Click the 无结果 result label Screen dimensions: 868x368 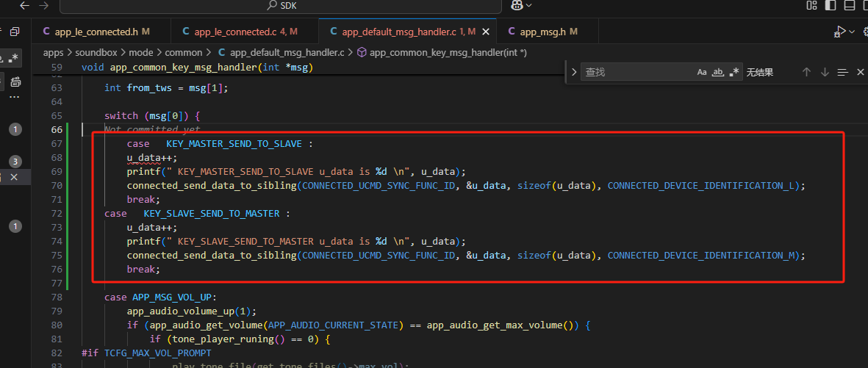tap(760, 72)
